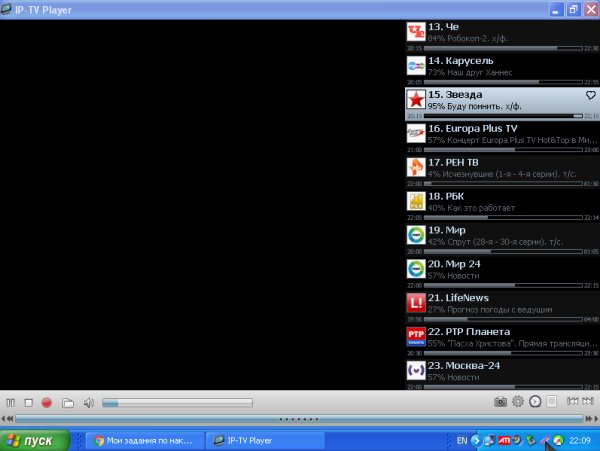
Task: Click program text 'Буду помнить. х/ф.'
Action: (x=484, y=106)
